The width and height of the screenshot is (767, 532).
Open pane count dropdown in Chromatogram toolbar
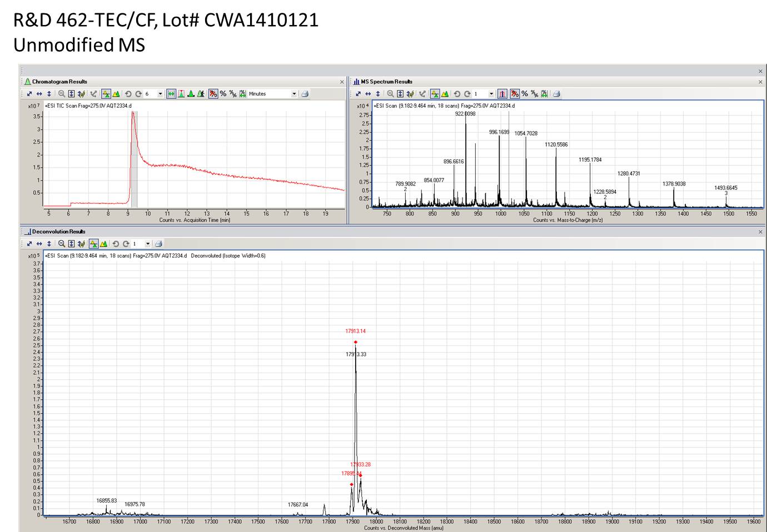160,94
